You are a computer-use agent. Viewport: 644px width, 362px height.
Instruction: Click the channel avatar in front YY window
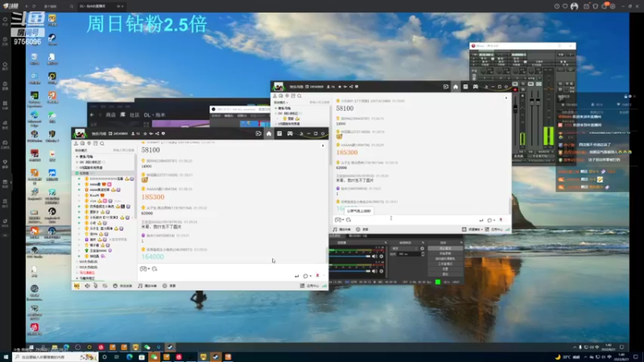click(x=80, y=134)
